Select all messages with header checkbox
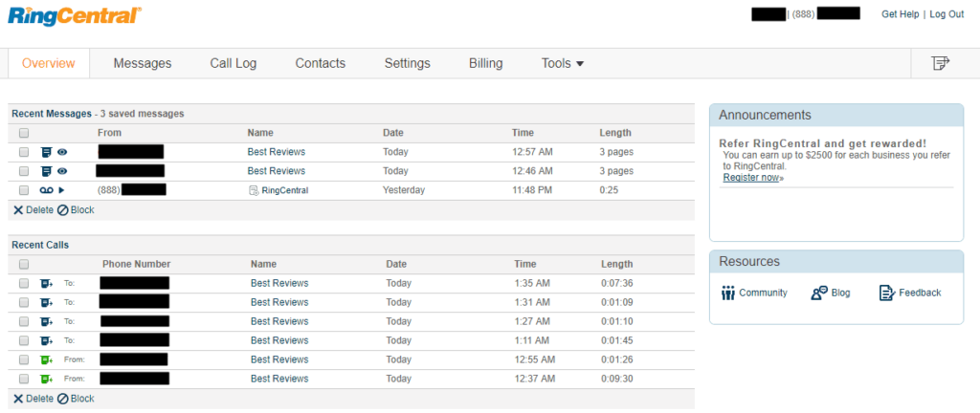The image size is (980, 413). pos(24,133)
